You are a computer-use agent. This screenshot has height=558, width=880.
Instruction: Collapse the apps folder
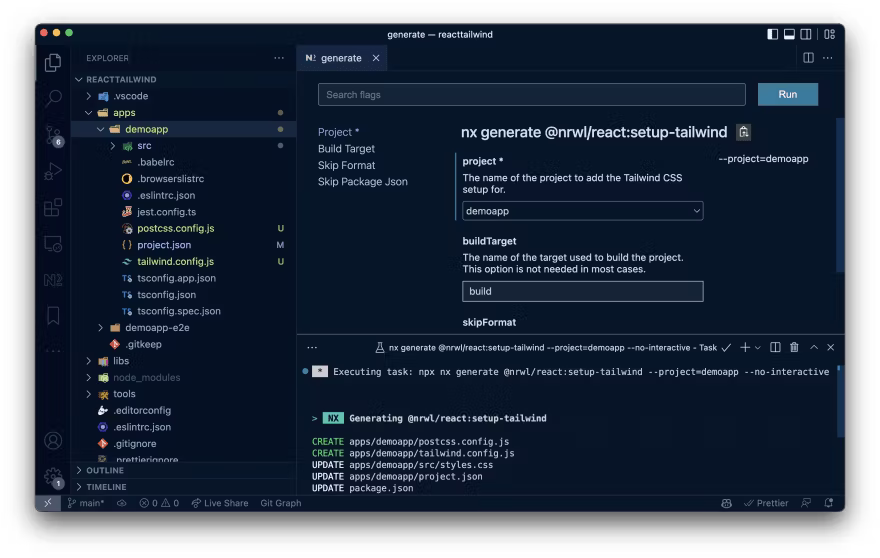(x=89, y=112)
